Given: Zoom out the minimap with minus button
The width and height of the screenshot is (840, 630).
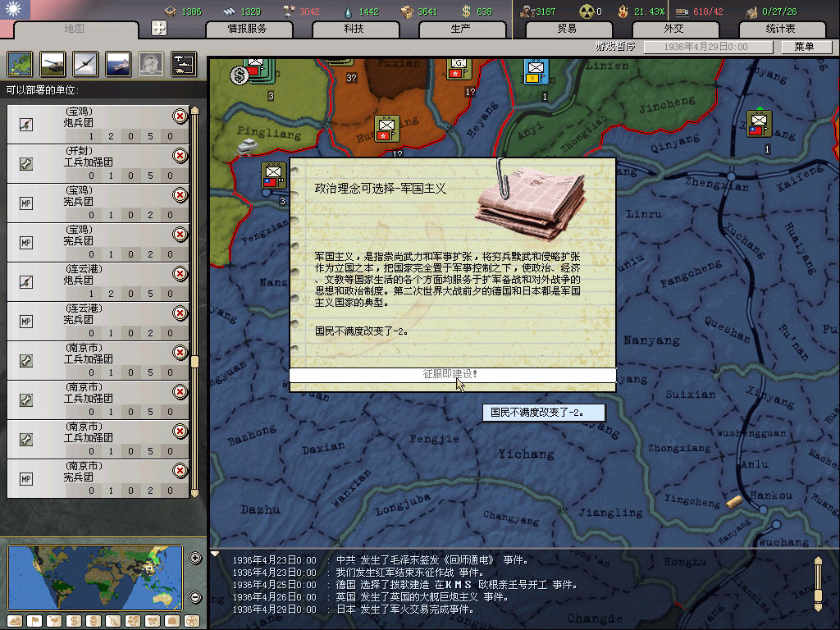Looking at the screenshot, I should 195,597.
